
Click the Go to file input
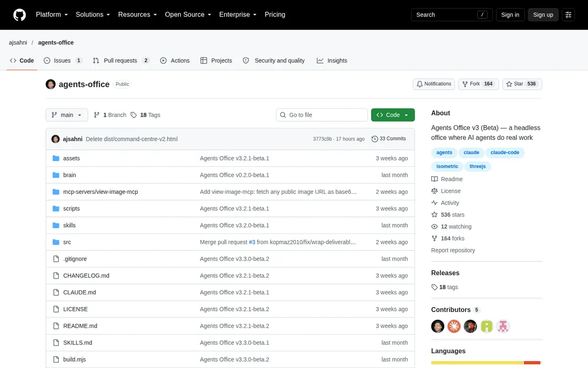(x=322, y=115)
